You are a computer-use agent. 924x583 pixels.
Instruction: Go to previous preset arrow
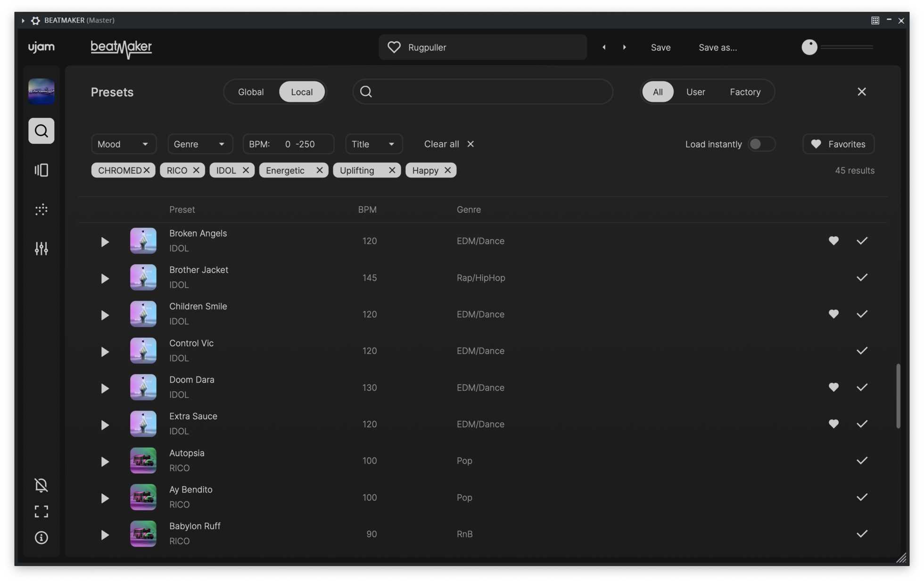coord(604,47)
